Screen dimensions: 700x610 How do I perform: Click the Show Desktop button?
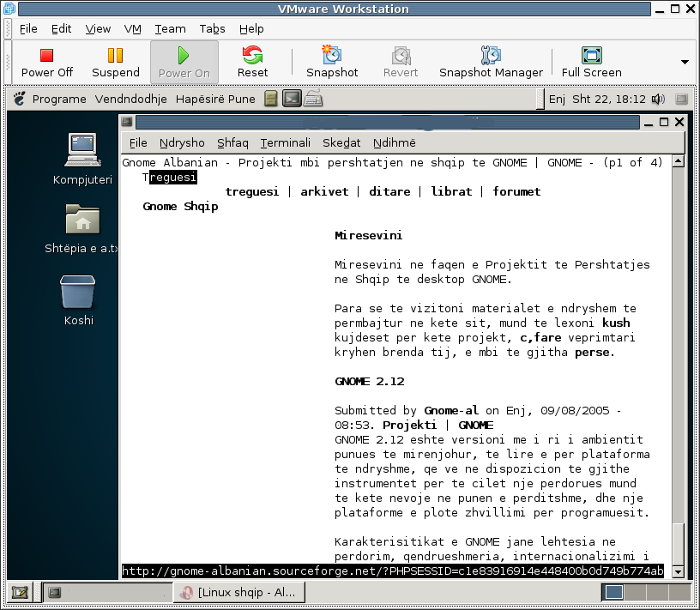tap(20, 593)
